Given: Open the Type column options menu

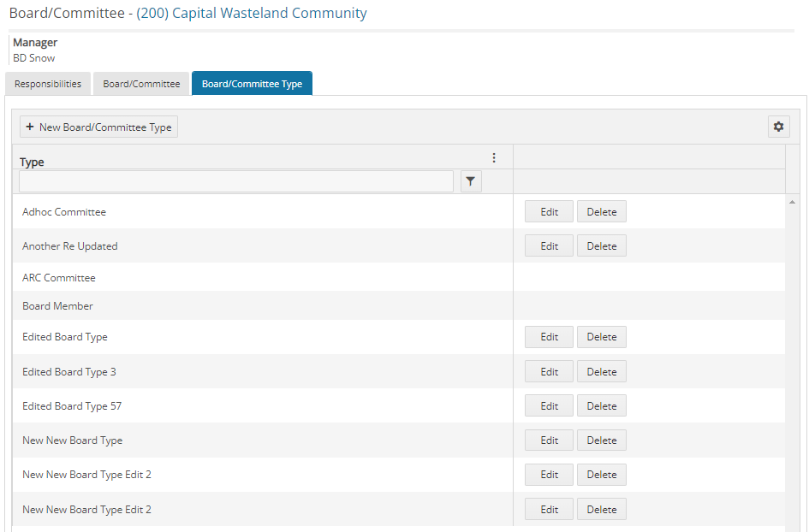Looking at the screenshot, I should tap(494, 157).
